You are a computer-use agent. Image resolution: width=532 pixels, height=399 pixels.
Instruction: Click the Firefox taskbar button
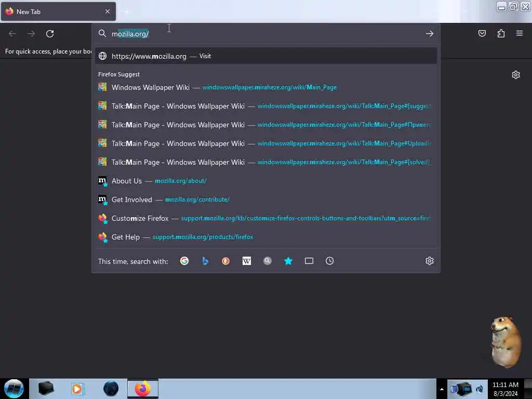(143, 389)
